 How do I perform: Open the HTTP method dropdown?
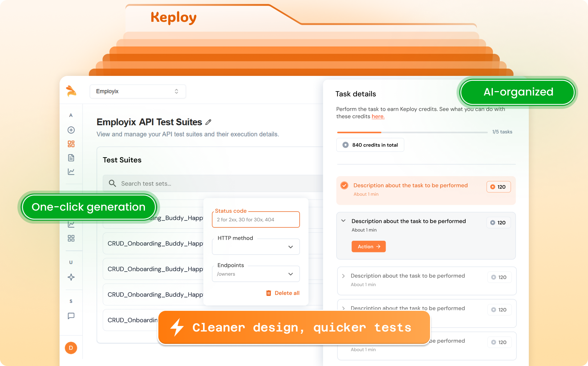click(x=256, y=247)
